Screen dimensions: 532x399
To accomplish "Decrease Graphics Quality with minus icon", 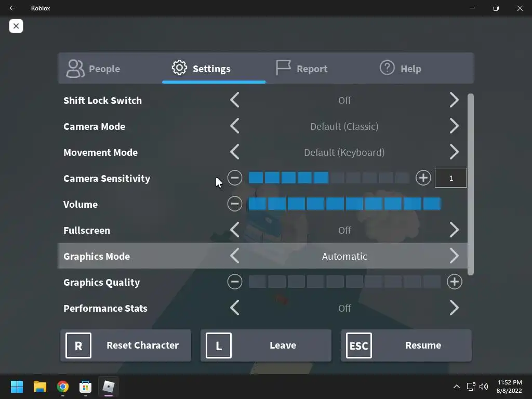I will (235, 282).
